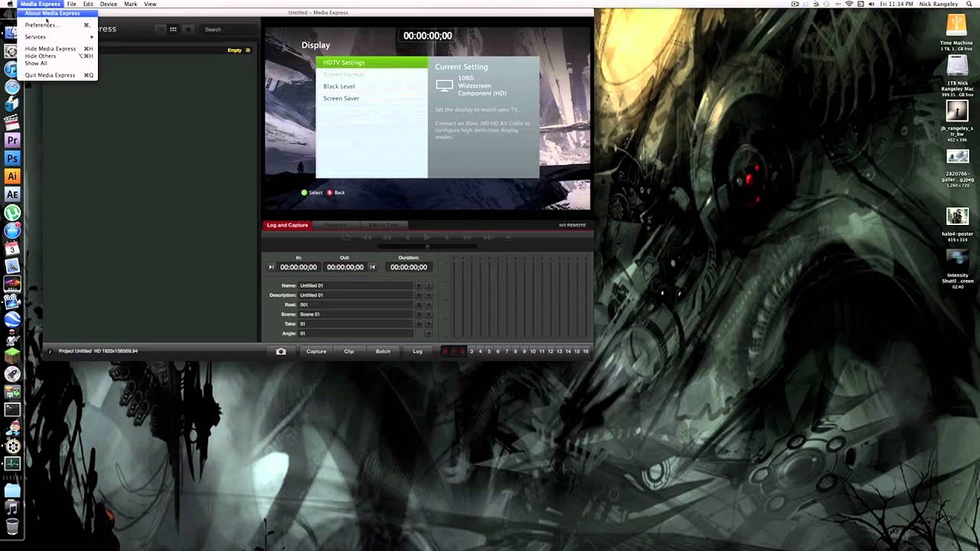Click the Description field
Viewport: 980px width, 551px height.
click(x=355, y=295)
